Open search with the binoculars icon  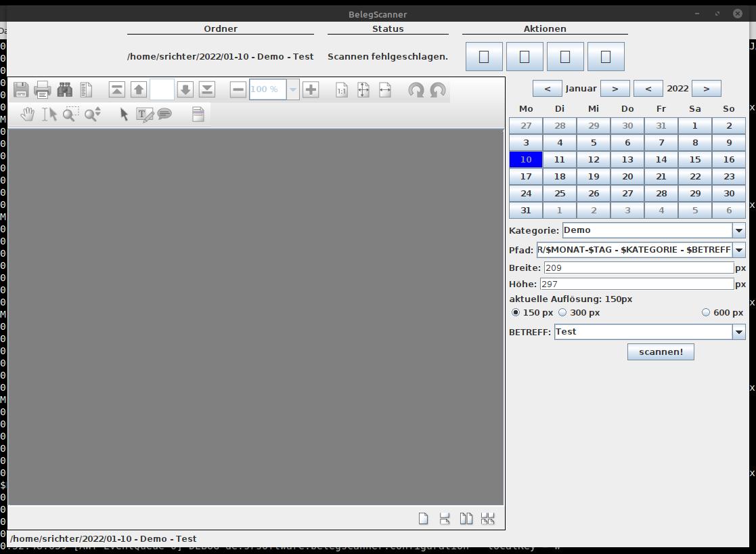[x=64, y=89]
